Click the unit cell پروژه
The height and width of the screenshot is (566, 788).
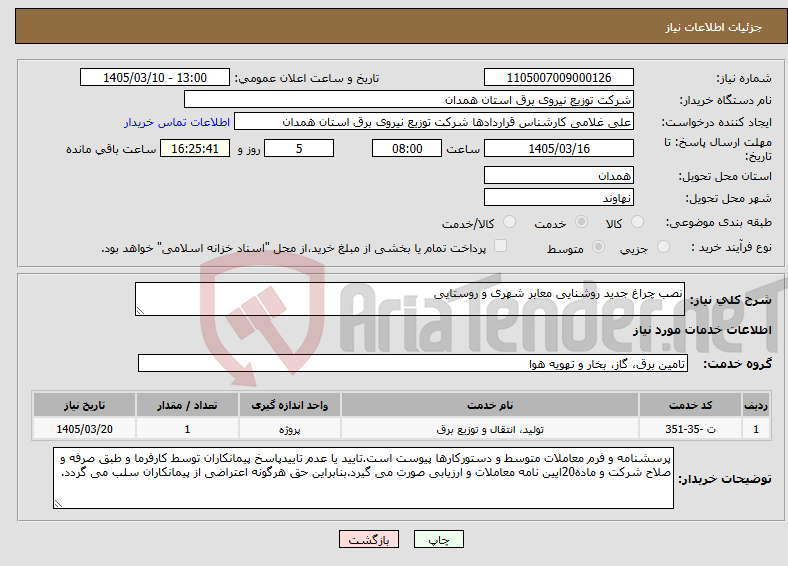coord(289,429)
